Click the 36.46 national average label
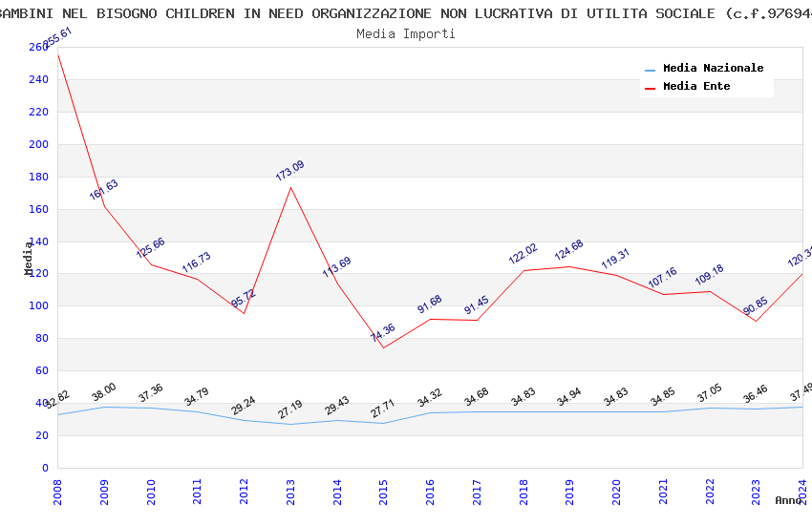 pos(755,394)
